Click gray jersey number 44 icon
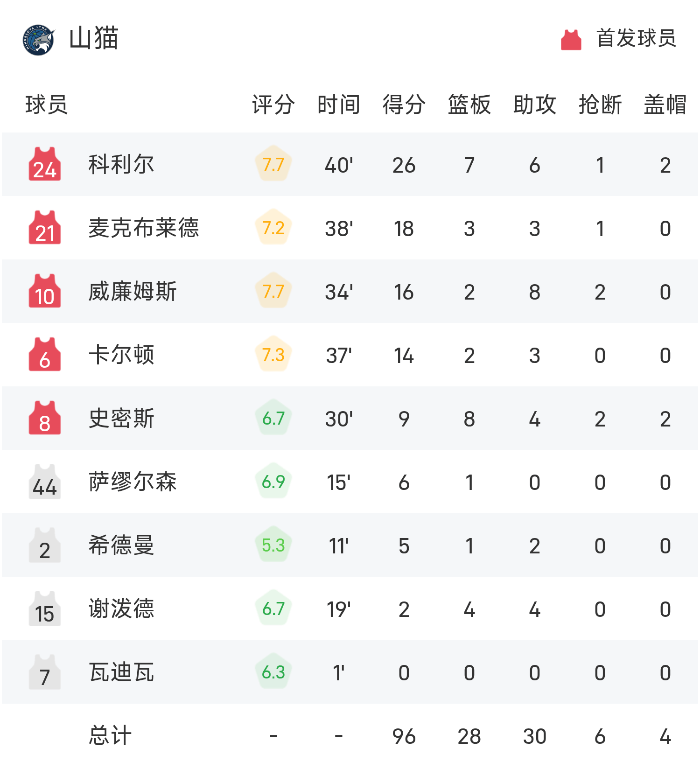The width and height of the screenshot is (700, 769). click(x=45, y=482)
